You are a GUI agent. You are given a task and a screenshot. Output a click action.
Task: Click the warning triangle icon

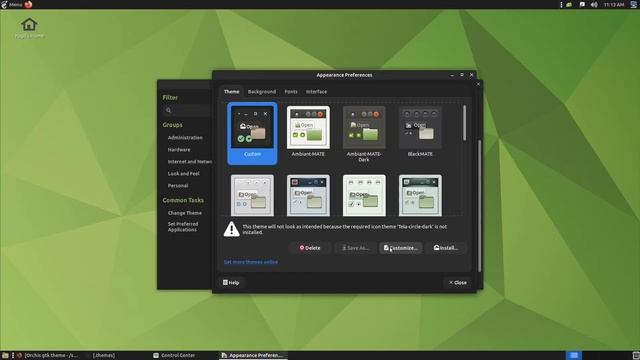pos(231,229)
